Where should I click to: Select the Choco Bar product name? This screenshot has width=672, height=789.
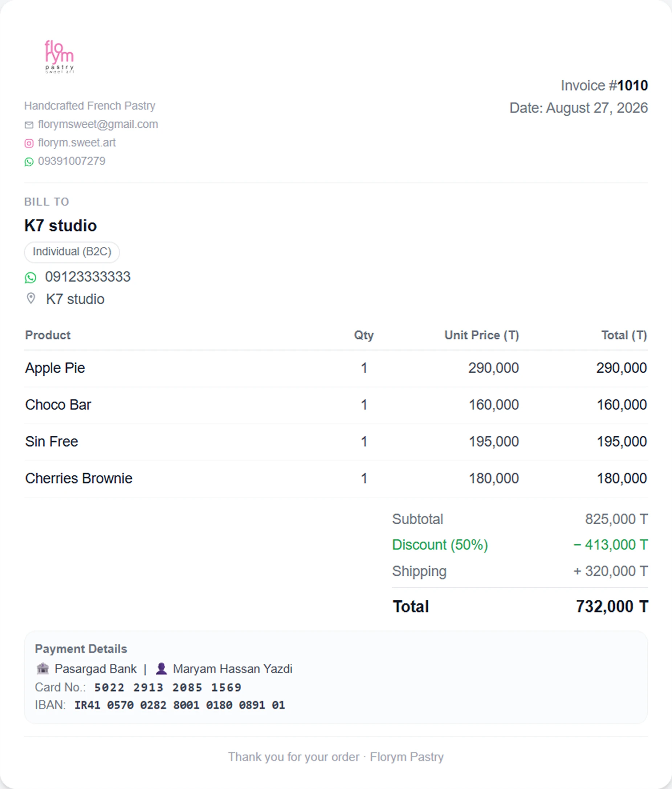(58, 405)
